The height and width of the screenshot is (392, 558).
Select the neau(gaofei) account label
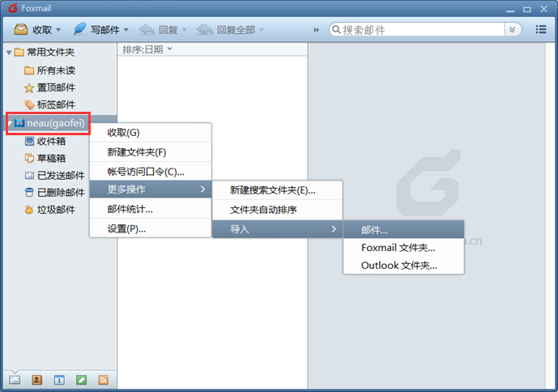56,123
